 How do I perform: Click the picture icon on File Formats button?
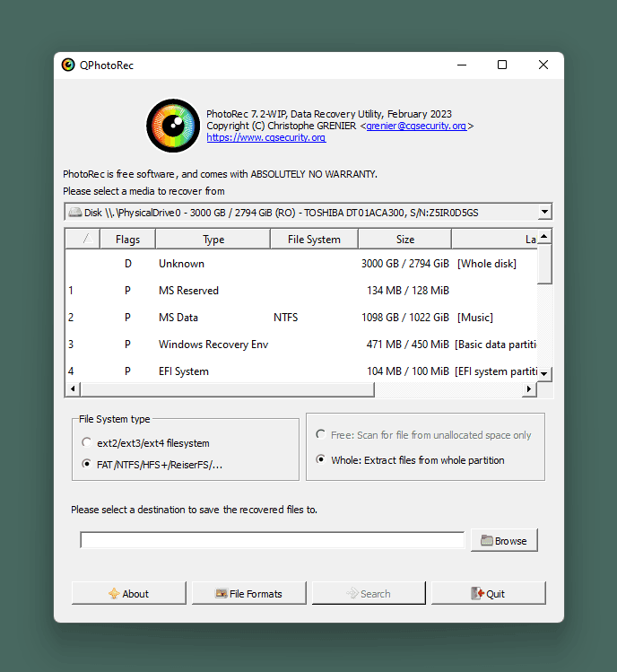click(222, 593)
